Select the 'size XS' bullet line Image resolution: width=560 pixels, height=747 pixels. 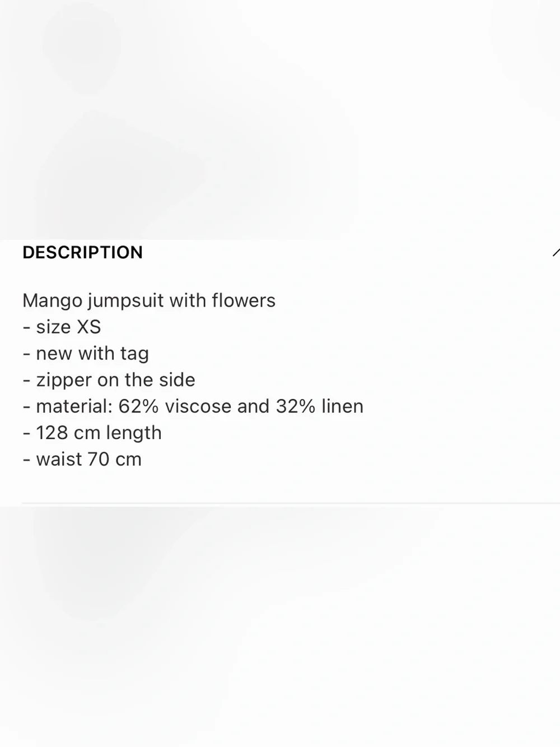(62, 327)
